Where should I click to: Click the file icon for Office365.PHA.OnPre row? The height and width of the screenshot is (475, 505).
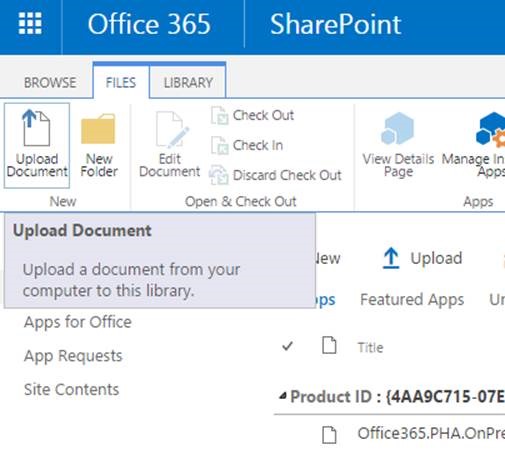[329, 435]
